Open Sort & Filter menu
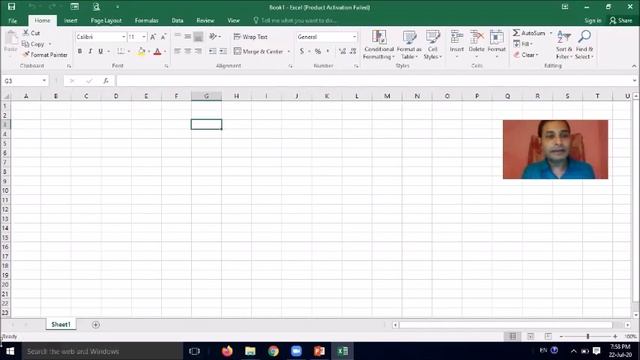This screenshot has height=360, width=640. (564, 44)
